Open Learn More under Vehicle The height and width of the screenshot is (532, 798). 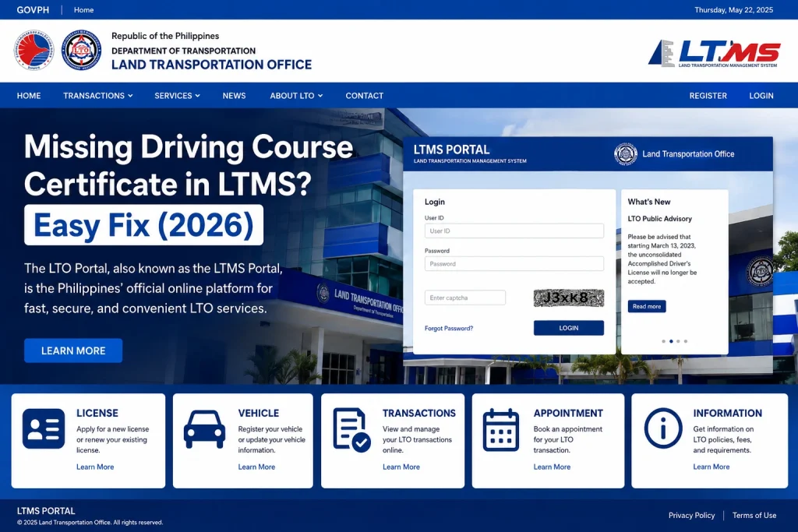256,467
